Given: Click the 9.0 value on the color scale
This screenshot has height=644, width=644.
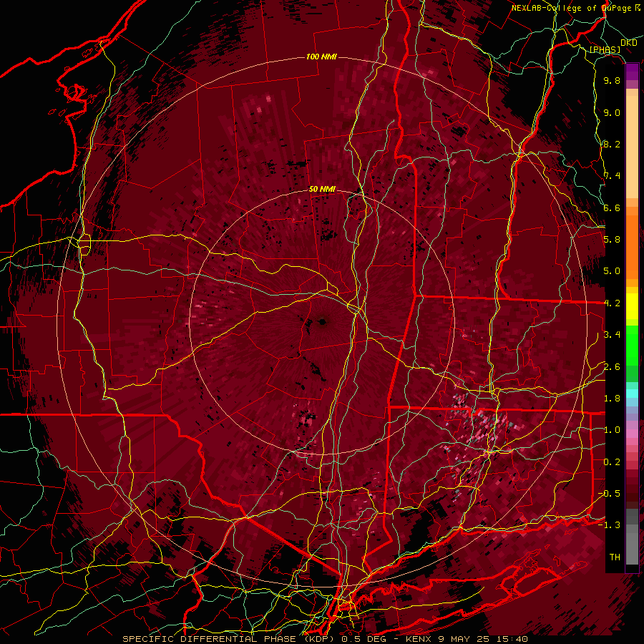Looking at the screenshot, I should click(612, 113).
